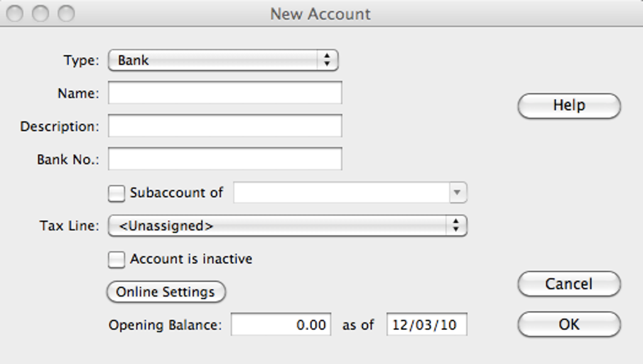The height and width of the screenshot is (364, 643).
Task: Edit the Opening Balance amount
Action: (281, 324)
